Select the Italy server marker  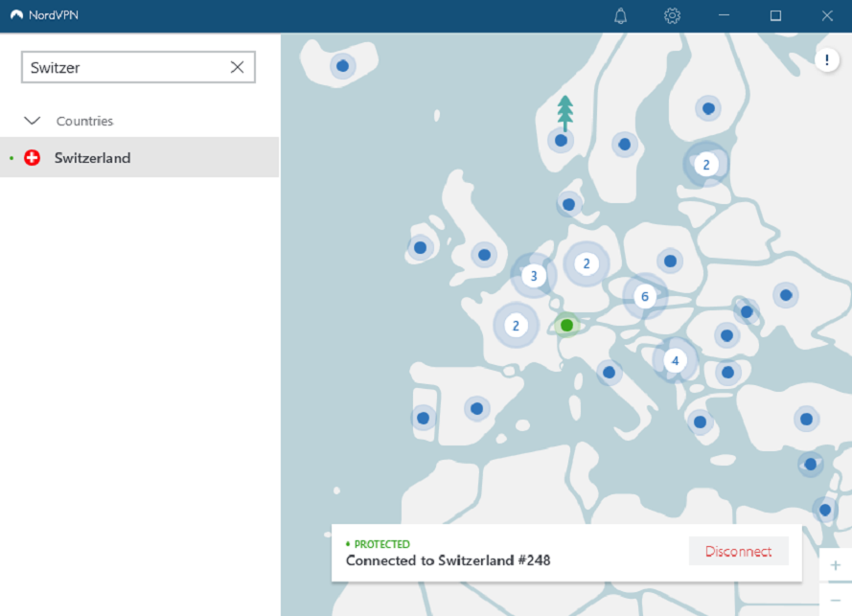(610, 373)
